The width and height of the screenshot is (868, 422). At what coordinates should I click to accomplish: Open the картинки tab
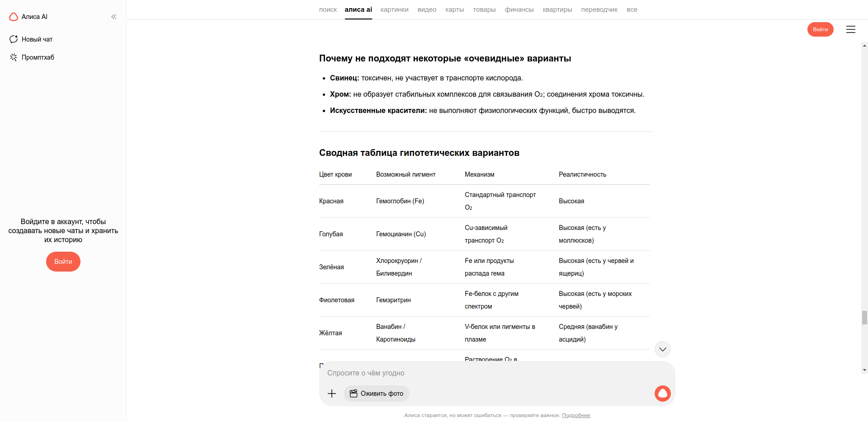point(394,9)
